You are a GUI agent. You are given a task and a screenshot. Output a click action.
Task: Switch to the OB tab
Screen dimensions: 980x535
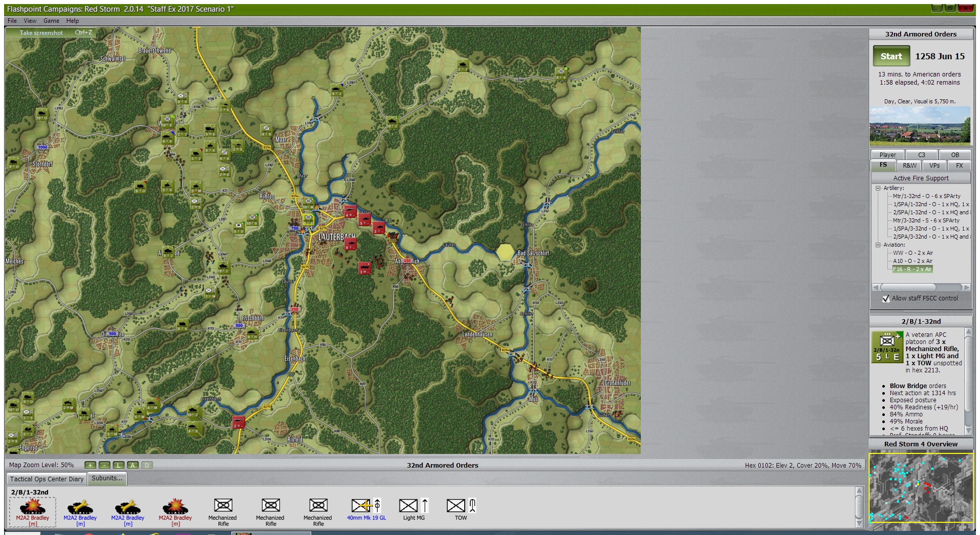(x=955, y=155)
